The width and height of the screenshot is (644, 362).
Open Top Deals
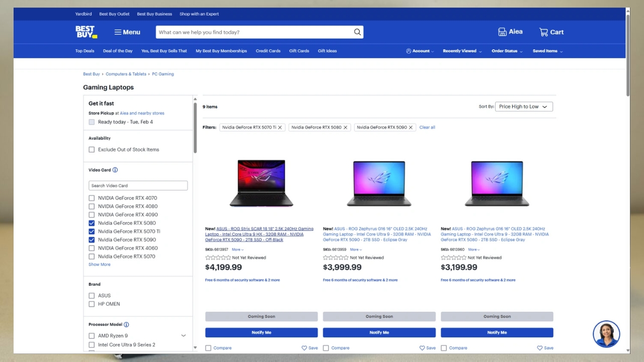click(85, 51)
